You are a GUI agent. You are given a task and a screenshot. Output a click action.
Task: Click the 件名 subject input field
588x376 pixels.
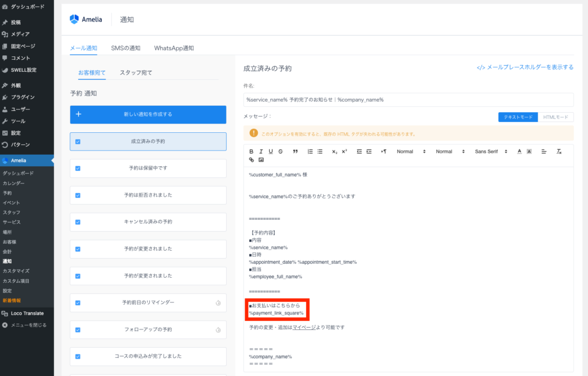click(x=408, y=99)
